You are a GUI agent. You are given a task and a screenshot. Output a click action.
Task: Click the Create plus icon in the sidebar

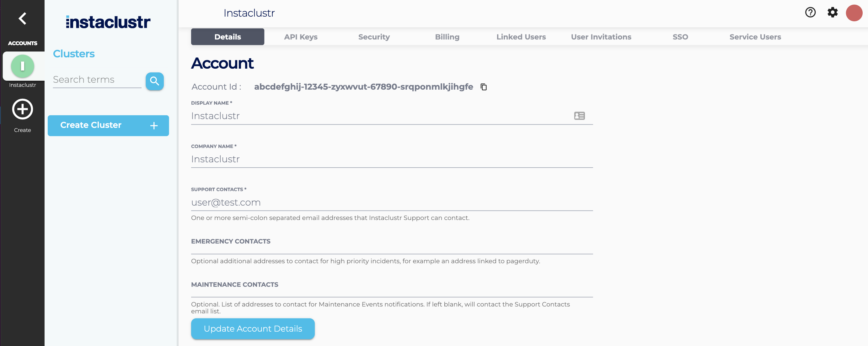[22, 109]
